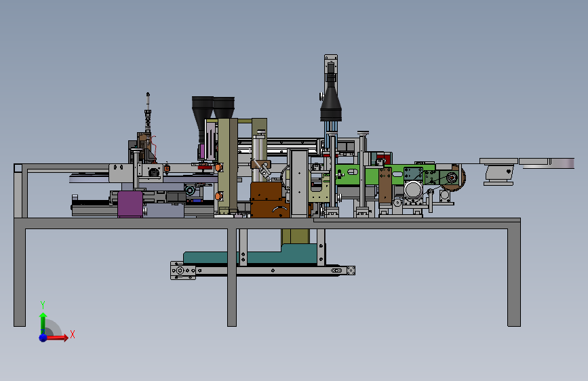Select the purple box on the machine
Image resolution: width=588 pixels, height=381 pixels.
pyautogui.click(x=130, y=204)
